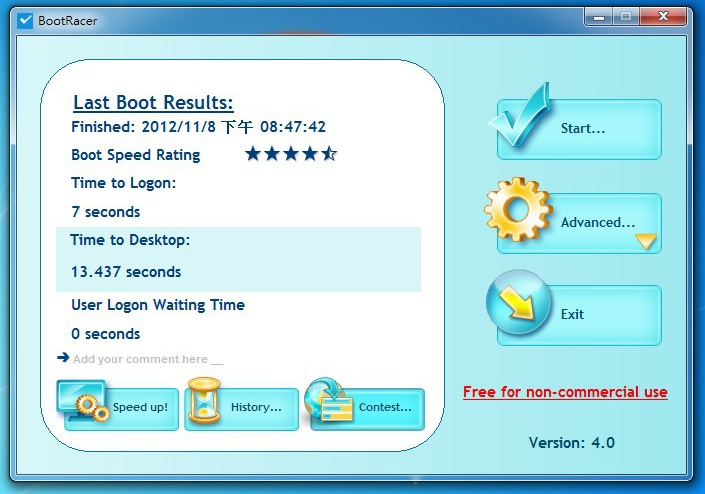
Task: Click the Time to Logon label
Action: 124,183
